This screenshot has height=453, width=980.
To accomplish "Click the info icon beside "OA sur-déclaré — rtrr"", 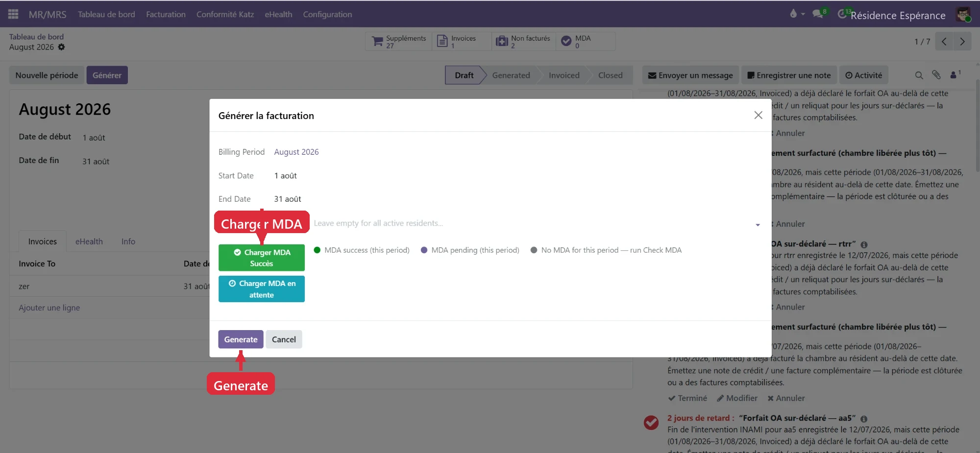I will 864,244.
